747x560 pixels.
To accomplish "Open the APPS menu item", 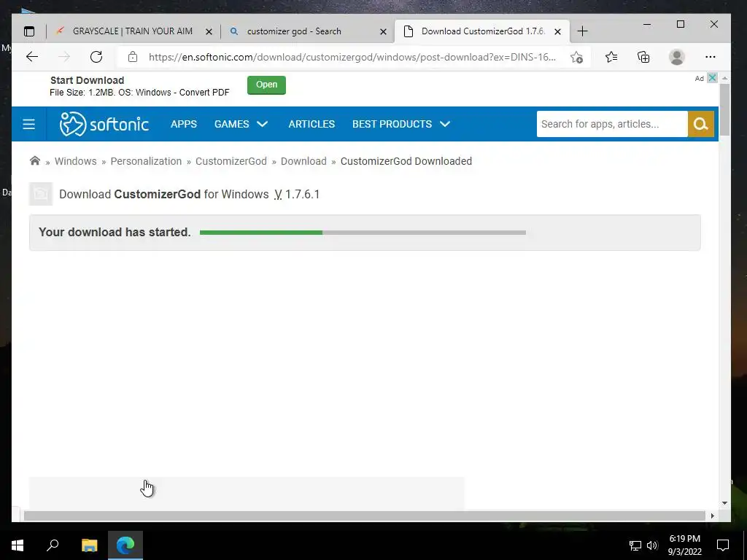I will click(184, 124).
